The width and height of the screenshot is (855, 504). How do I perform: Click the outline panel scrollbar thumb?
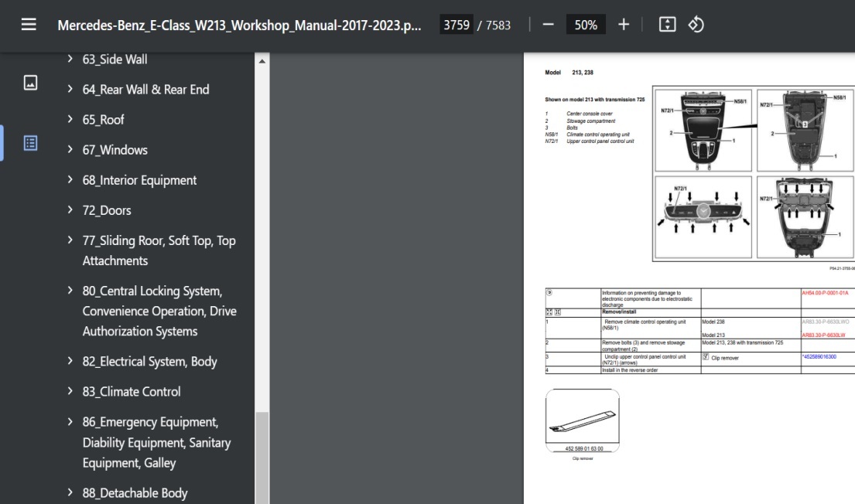click(262, 458)
